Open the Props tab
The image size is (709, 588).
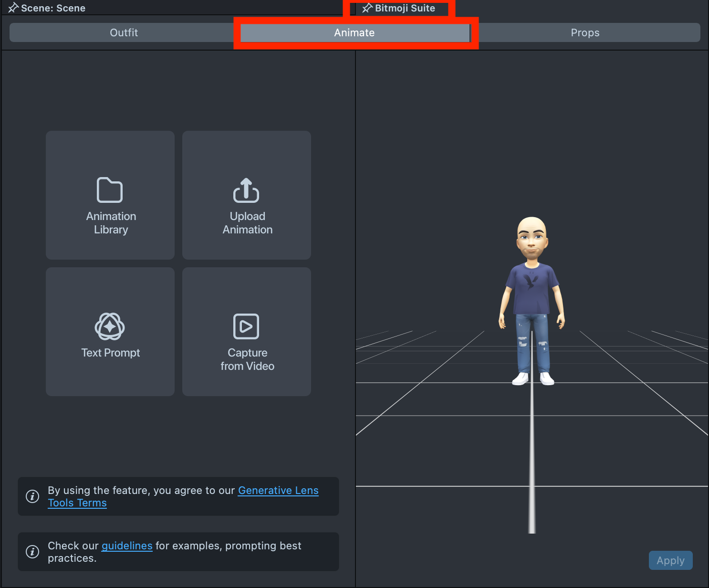click(585, 32)
